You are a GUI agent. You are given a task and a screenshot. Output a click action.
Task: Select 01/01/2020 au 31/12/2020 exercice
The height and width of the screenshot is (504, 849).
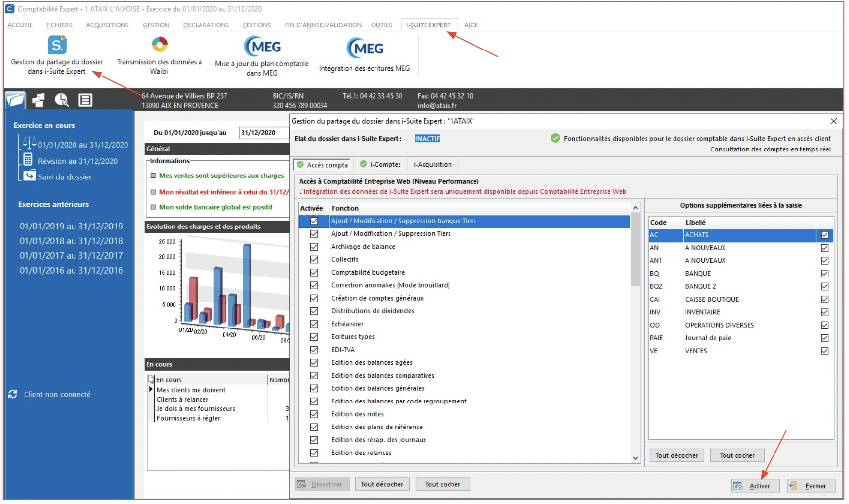[x=83, y=145]
